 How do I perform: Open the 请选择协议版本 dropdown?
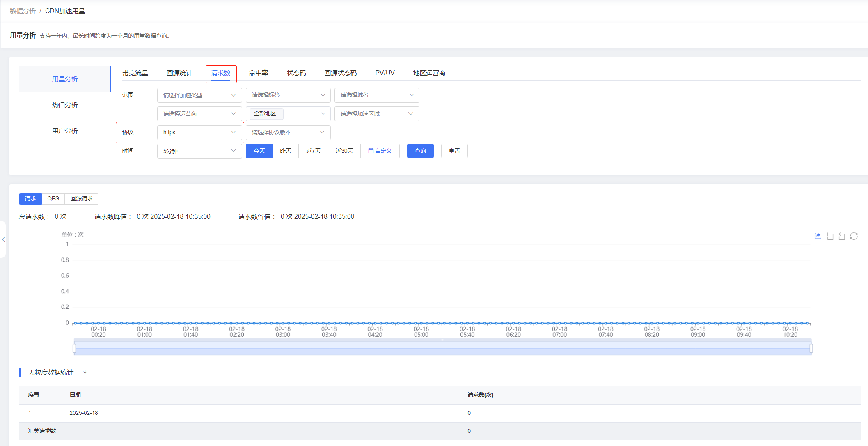[x=288, y=132]
